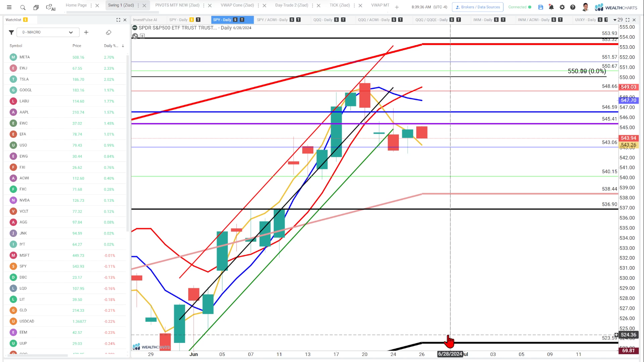Click the Price column header
Image resolution: width=644 pixels, height=362 pixels.
point(77,46)
